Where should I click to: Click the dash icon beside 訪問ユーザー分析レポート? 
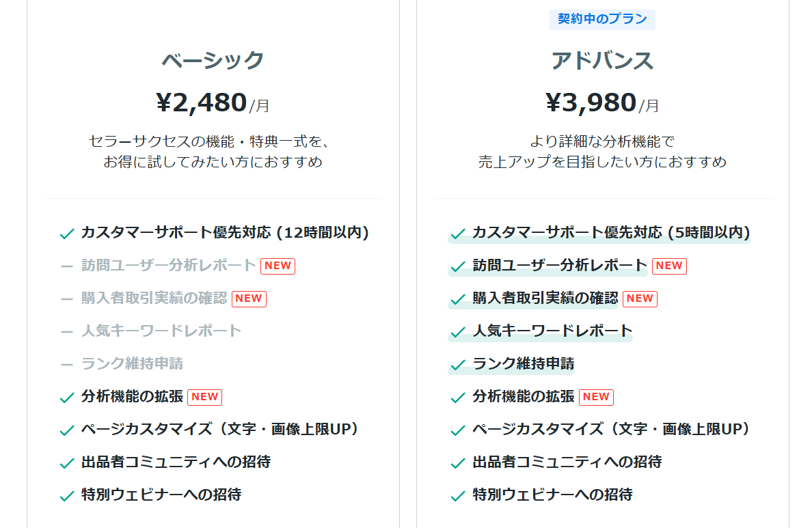click(66, 266)
